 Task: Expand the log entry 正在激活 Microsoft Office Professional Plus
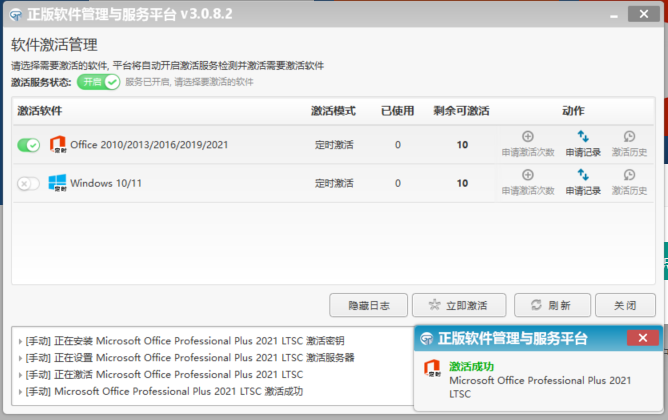(x=20, y=375)
